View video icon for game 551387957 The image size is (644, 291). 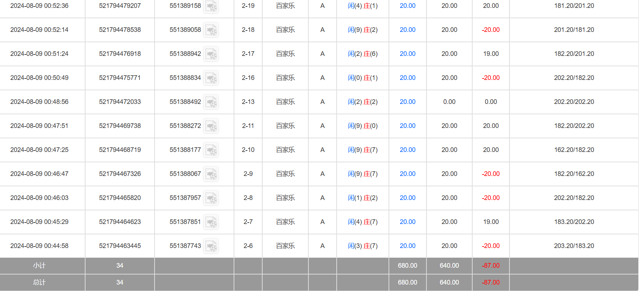(x=211, y=198)
